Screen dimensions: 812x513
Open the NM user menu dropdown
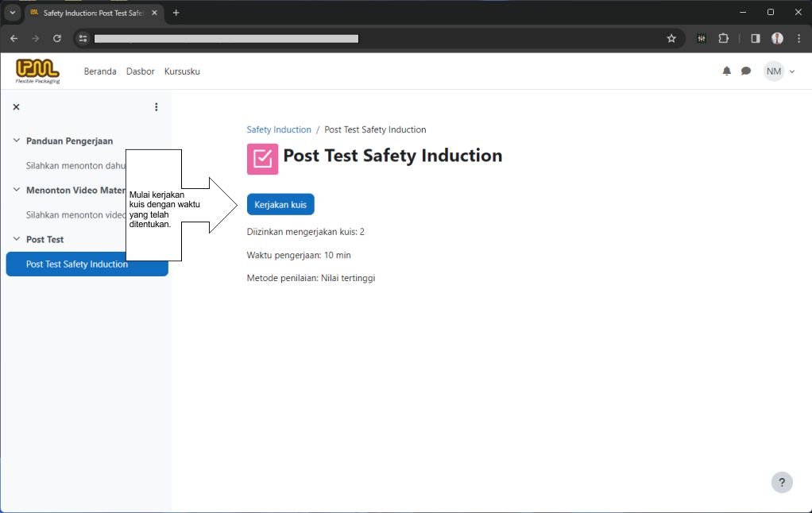click(779, 71)
